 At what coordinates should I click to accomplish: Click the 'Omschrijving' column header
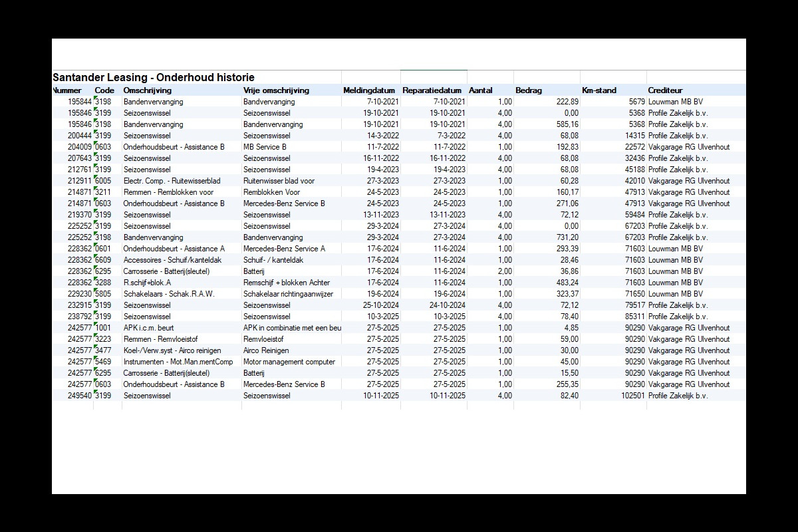click(148, 90)
